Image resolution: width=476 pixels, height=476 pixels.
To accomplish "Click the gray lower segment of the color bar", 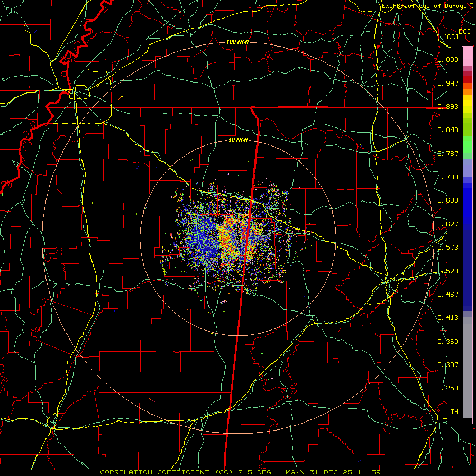I will point(467,368).
